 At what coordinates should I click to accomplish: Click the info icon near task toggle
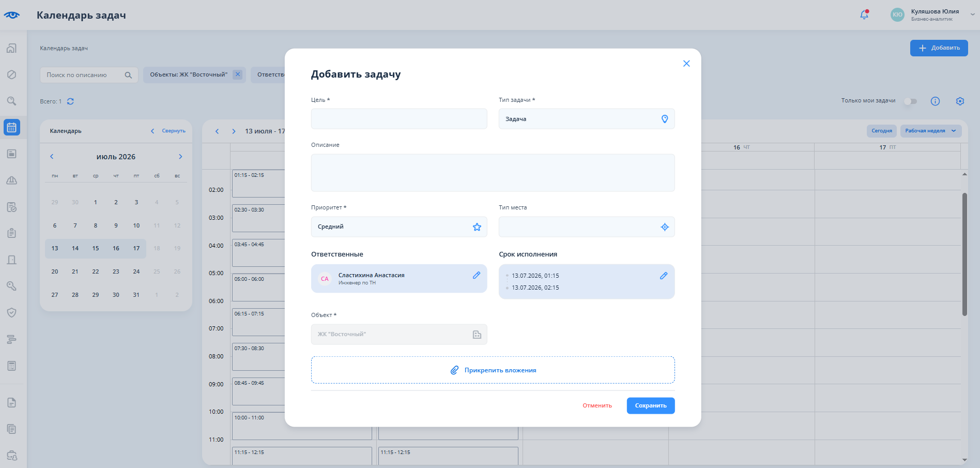[x=935, y=101]
